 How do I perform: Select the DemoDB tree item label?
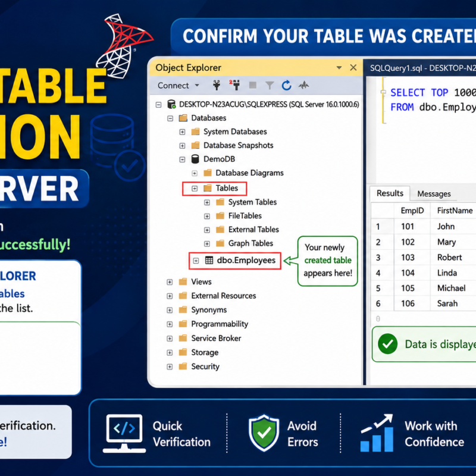(x=219, y=159)
